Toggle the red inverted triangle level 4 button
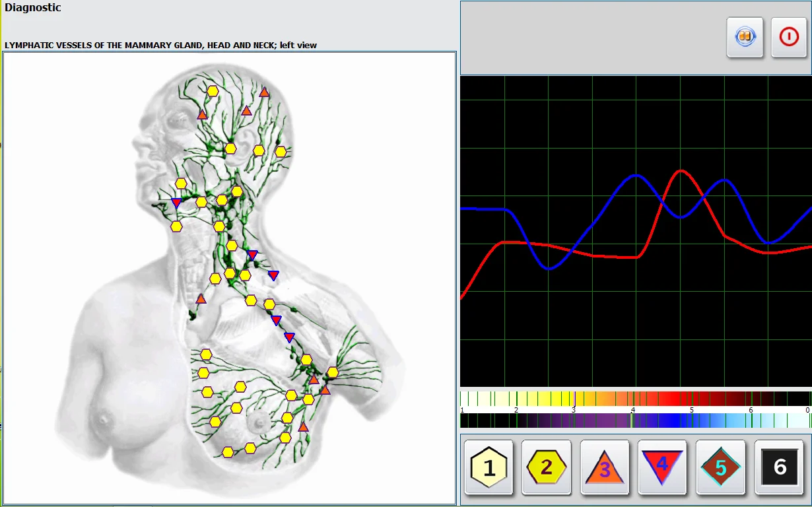The height and width of the screenshot is (507, 812). [663, 467]
